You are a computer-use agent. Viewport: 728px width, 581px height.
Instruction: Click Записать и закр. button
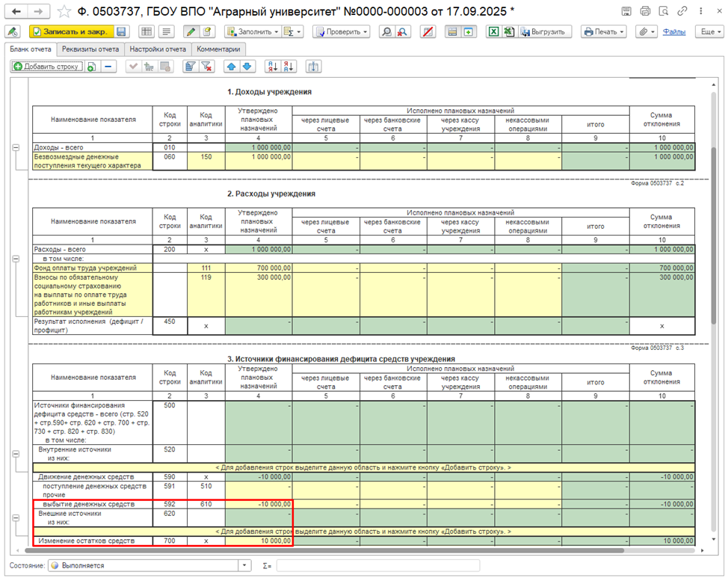pos(72,31)
